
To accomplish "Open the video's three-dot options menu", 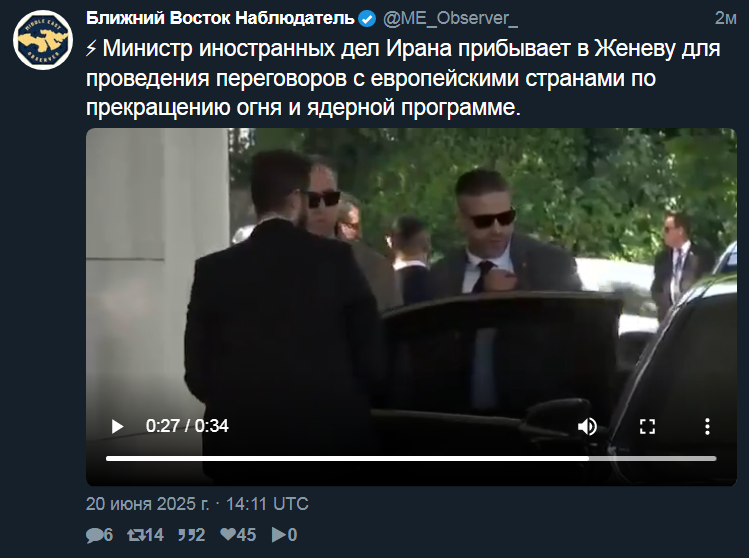I will [707, 426].
